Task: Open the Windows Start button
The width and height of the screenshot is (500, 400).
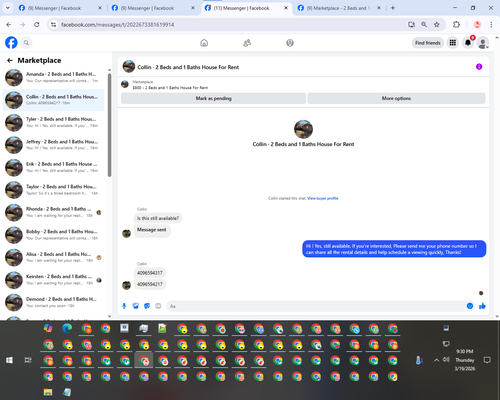Action: point(9,360)
